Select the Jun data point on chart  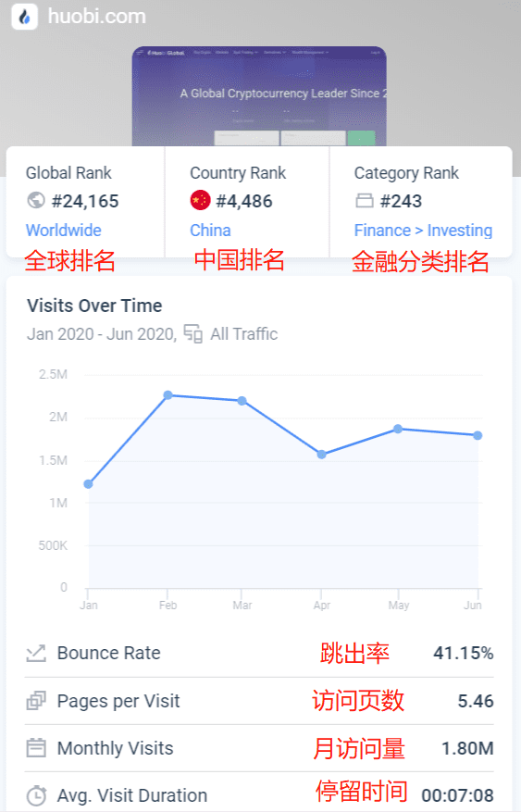(478, 435)
